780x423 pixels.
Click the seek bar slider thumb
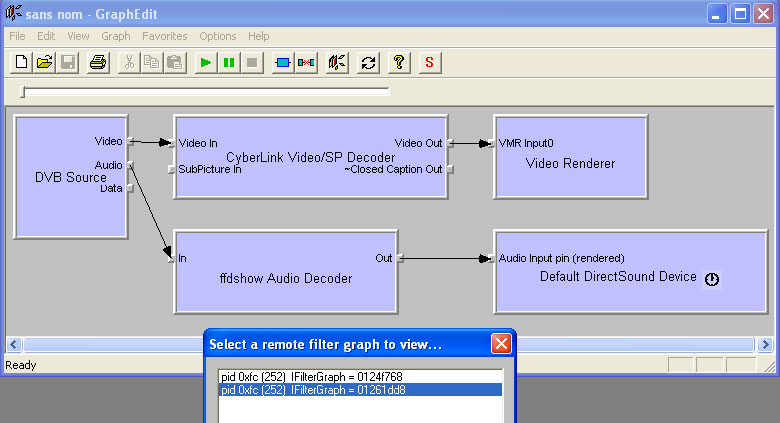coord(22,92)
